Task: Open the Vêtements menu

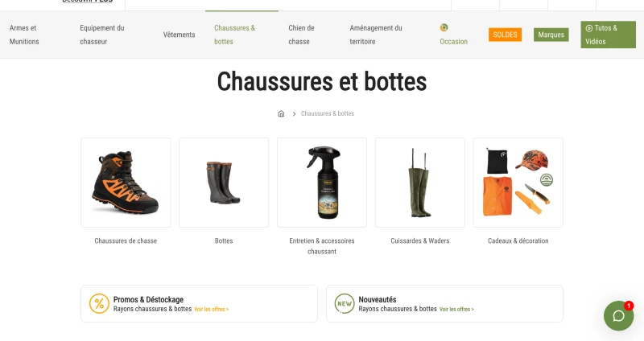Action: tap(179, 35)
